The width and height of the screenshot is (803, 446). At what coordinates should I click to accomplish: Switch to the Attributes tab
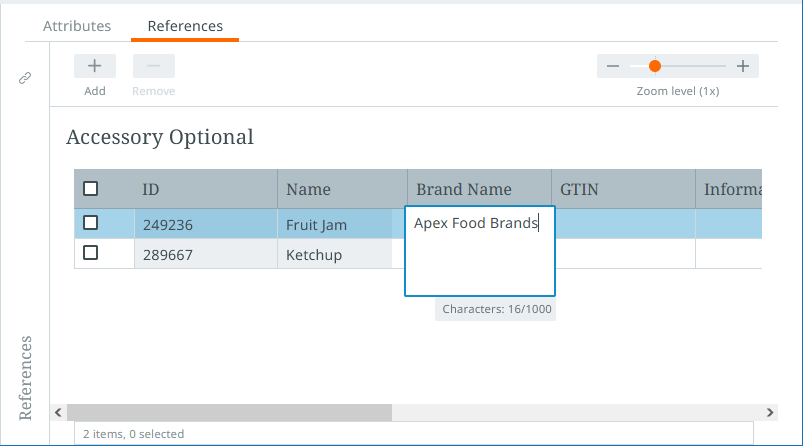[77, 26]
